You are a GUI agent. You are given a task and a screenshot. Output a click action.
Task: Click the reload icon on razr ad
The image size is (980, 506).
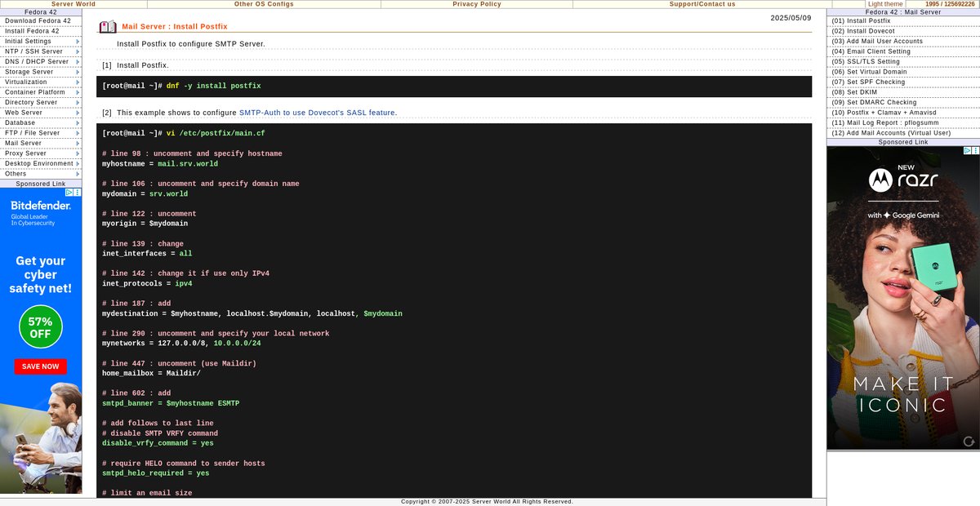(x=969, y=442)
